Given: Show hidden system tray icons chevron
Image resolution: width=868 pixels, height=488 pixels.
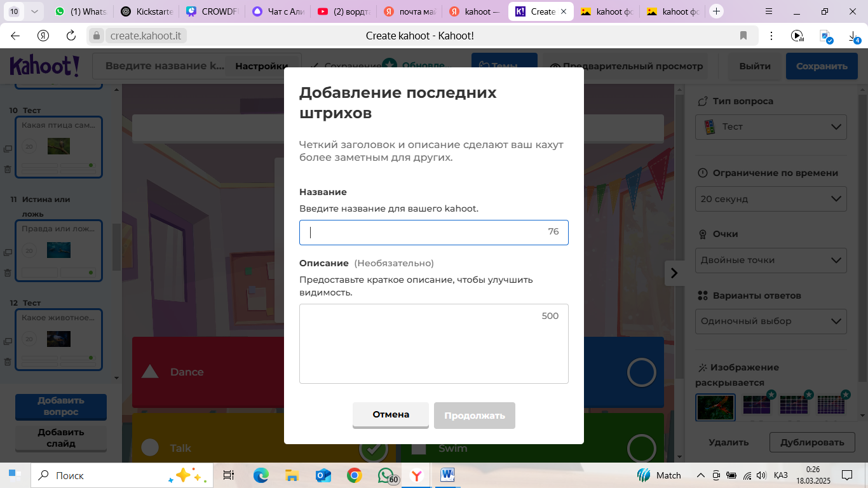Looking at the screenshot, I should click(x=701, y=475).
